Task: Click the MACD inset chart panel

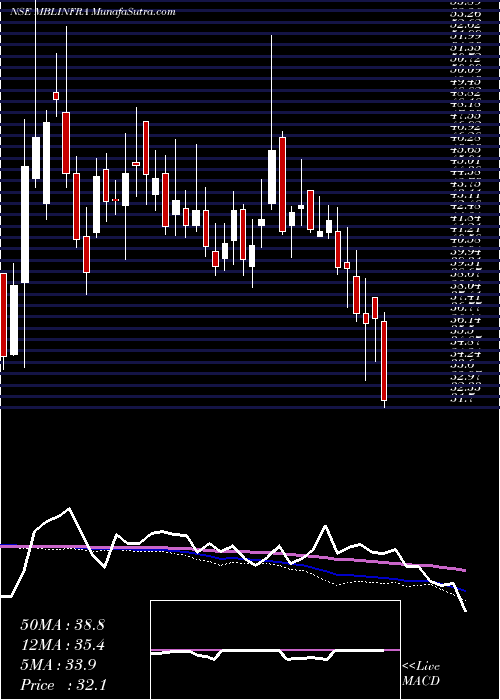Action: click(x=275, y=650)
